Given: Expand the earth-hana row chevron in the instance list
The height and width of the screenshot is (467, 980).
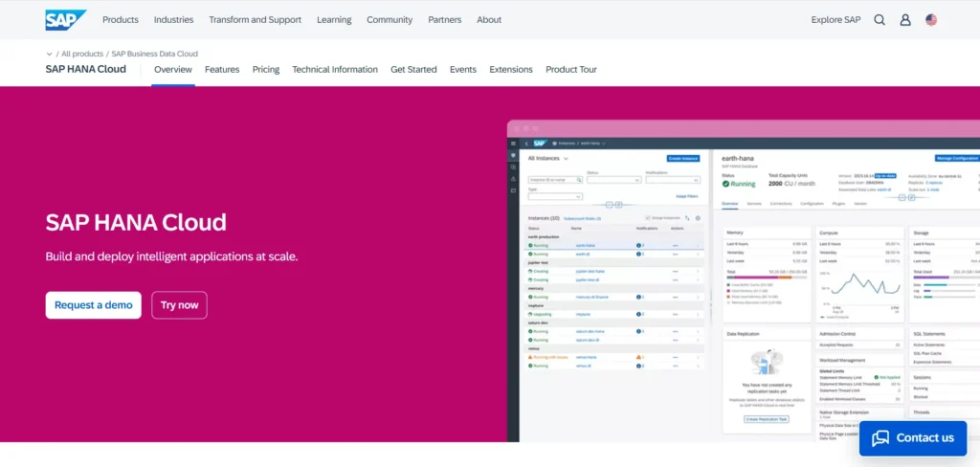Looking at the screenshot, I should [698, 246].
